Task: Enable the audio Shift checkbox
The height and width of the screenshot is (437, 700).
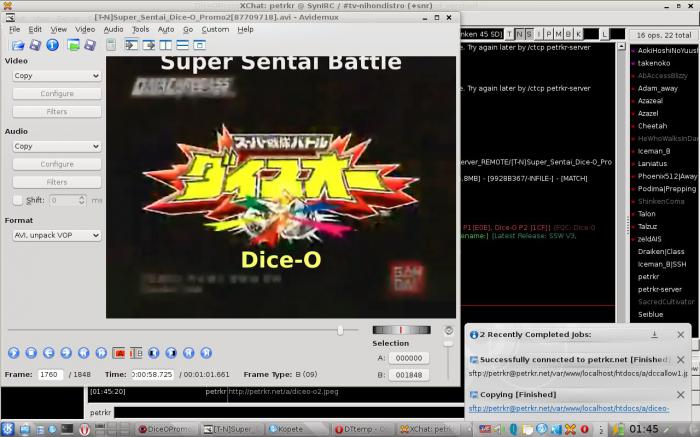Action: [18, 200]
